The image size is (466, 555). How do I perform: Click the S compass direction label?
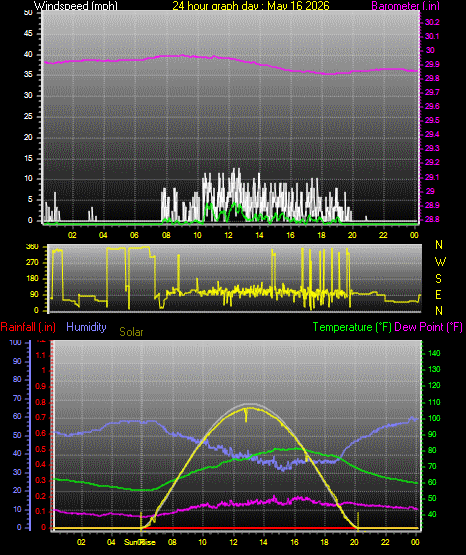click(438, 279)
